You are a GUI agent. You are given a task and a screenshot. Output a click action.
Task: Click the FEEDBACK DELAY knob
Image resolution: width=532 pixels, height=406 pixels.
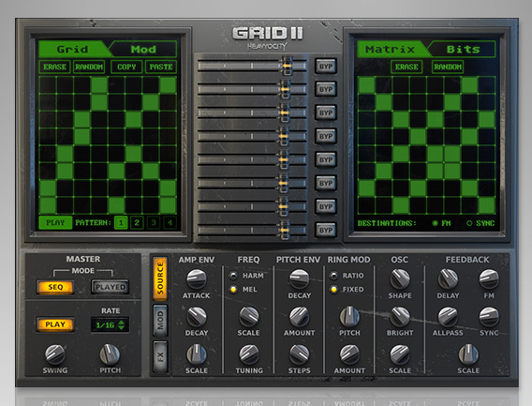(448, 279)
